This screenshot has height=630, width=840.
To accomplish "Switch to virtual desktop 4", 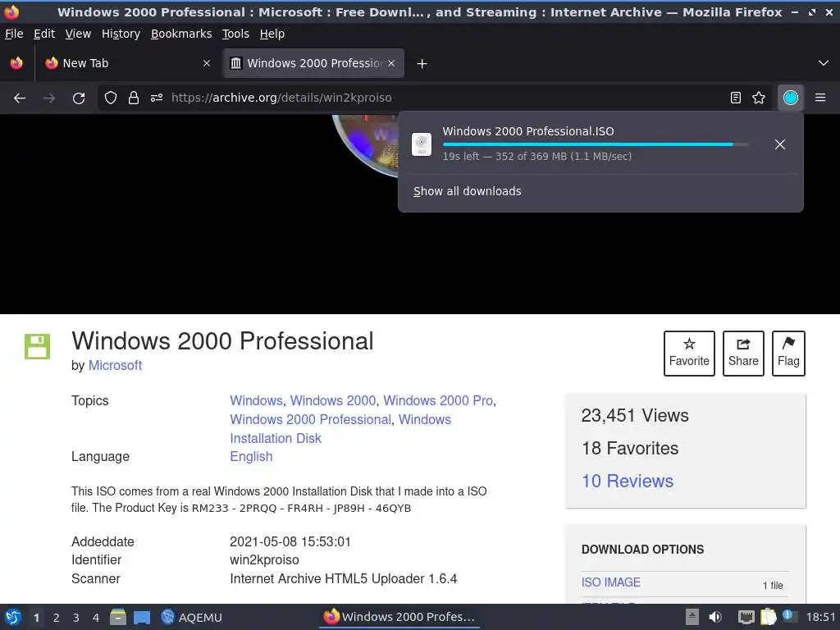I will 96,618.
